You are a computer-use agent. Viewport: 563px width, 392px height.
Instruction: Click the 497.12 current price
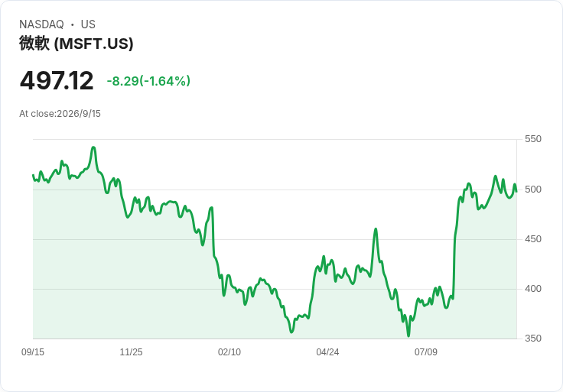click(x=57, y=81)
